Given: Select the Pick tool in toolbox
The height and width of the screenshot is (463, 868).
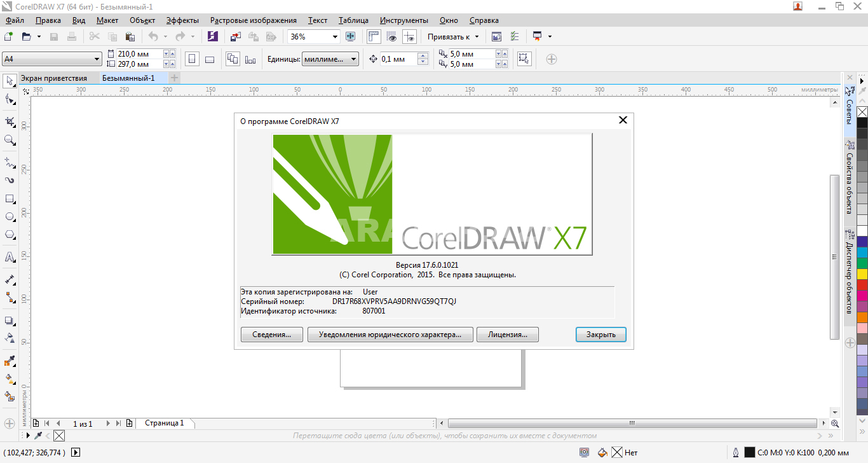Looking at the screenshot, I should click(x=10, y=81).
